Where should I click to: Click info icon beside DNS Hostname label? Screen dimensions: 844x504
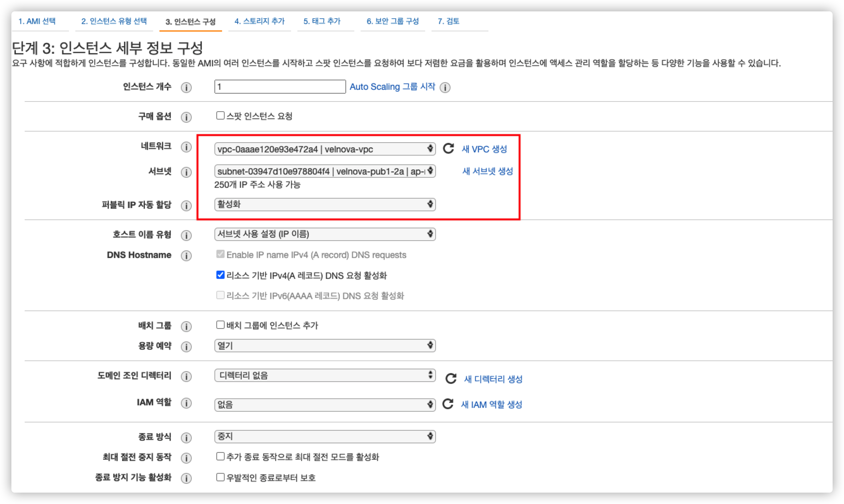tap(186, 255)
